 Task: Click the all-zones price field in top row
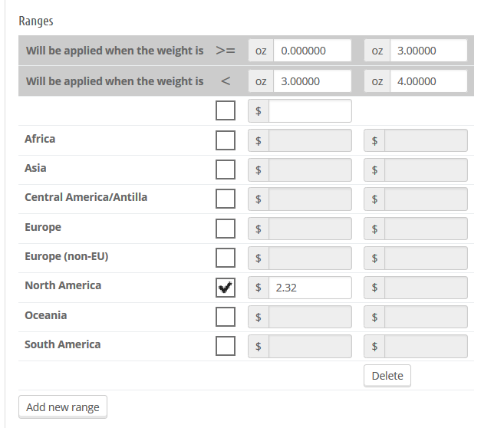(x=310, y=111)
